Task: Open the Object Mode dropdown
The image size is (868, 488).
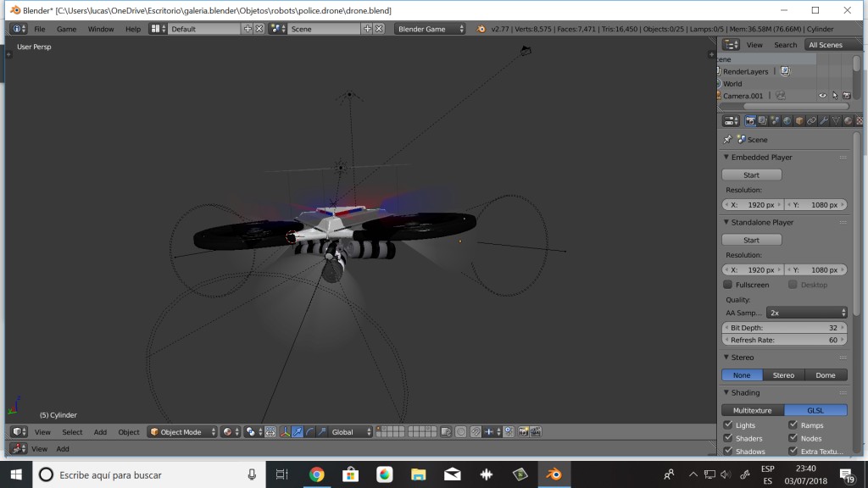Action: (x=181, y=431)
